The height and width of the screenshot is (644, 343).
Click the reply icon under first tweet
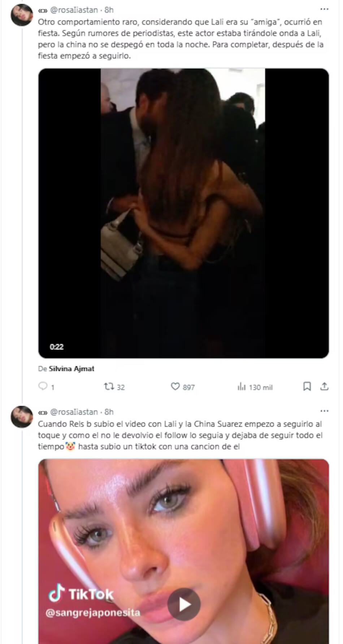click(x=43, y=386)
